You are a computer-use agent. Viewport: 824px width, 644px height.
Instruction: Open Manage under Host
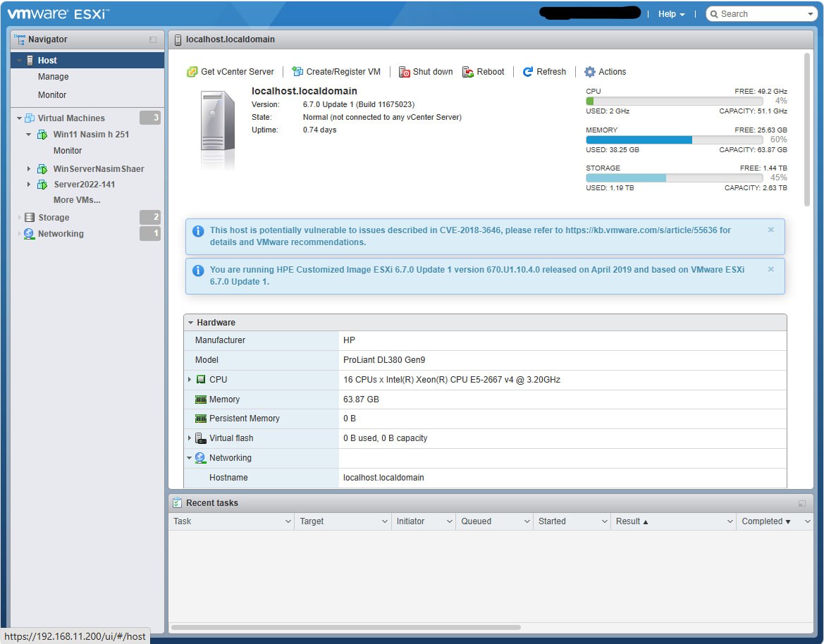pyautogui.click(x=53, y=77)
